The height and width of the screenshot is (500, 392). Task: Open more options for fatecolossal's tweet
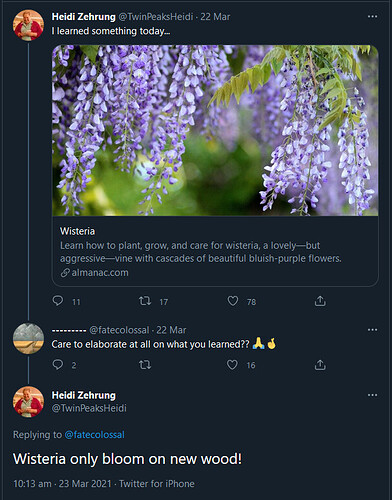click(372, 330)
